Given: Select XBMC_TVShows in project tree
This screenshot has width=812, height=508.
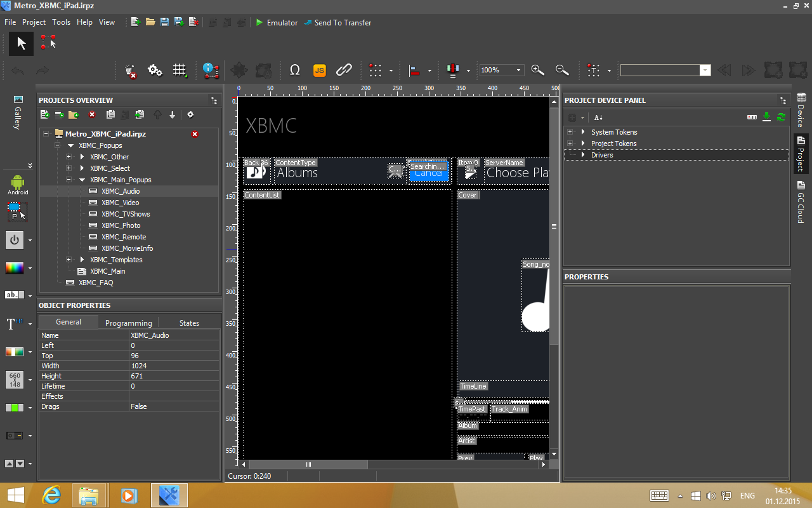Looking at the screenshot, I should click(x=126, y=214).
